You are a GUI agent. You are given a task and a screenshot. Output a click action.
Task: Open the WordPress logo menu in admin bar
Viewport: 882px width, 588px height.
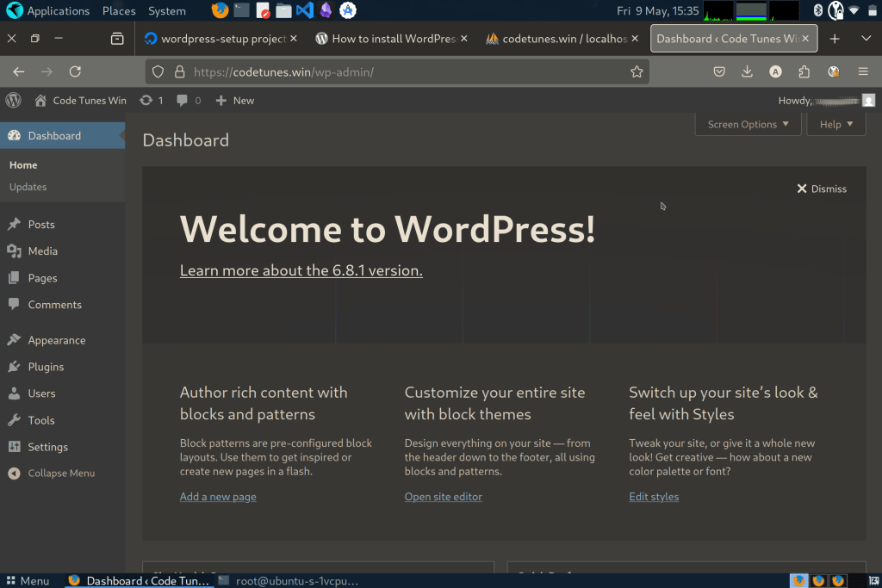[14, 101]
